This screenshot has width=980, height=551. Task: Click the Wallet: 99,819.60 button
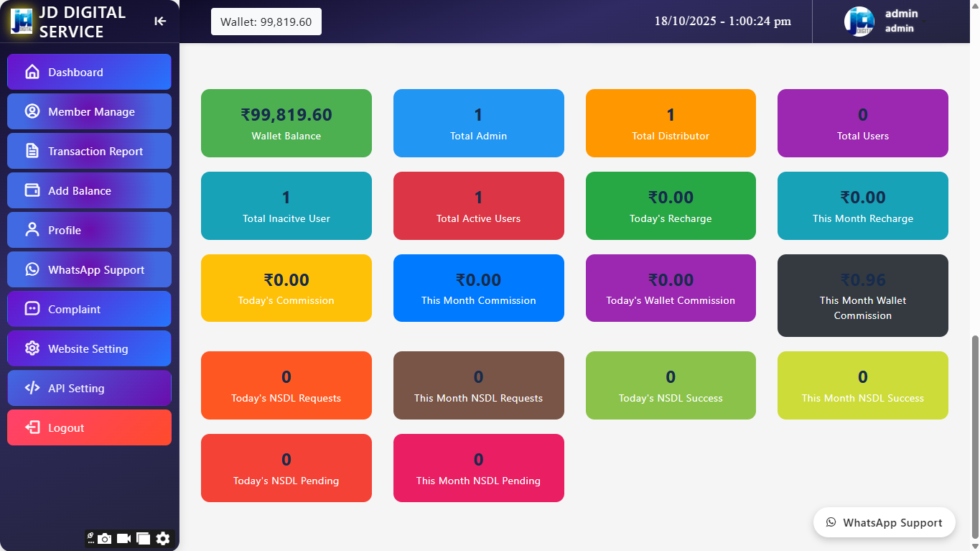tap(266, 22)
